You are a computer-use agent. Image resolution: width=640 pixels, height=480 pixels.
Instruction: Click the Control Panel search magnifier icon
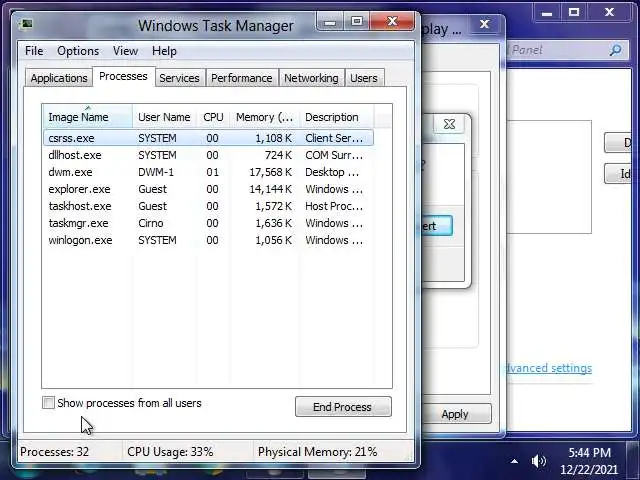615,50
